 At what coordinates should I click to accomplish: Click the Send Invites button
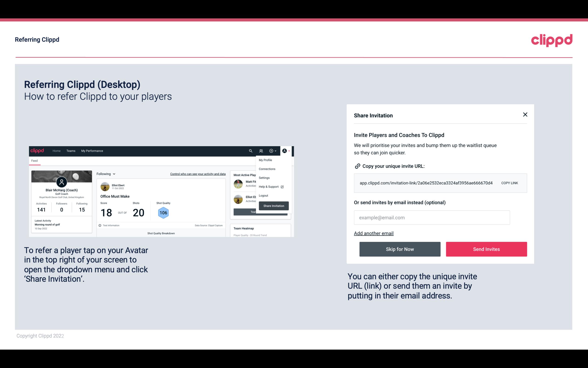(x=486, y=249)
